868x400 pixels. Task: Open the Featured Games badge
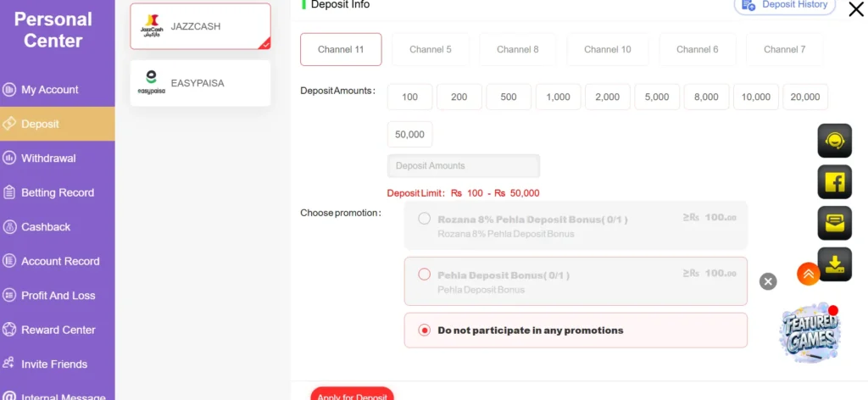coord(810,332)
